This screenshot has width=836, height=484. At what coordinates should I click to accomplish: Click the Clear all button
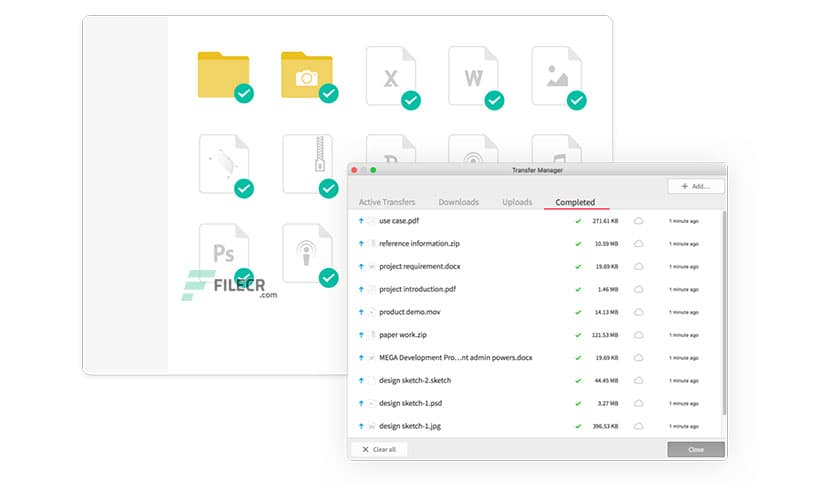(x=379, y=449)
